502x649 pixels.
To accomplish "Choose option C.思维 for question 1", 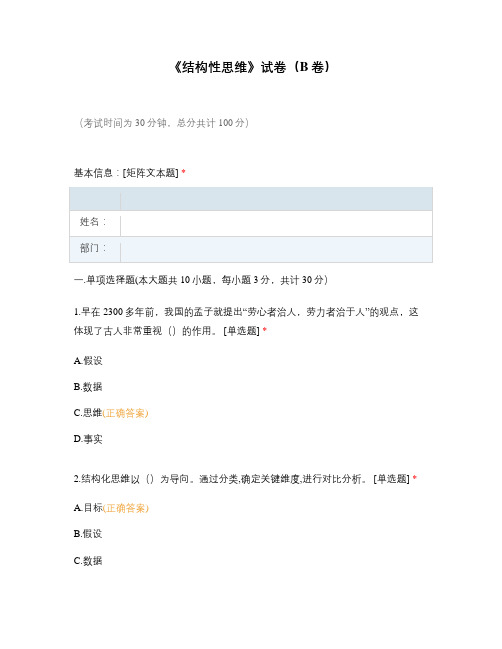I will click(x=88, y=413).
